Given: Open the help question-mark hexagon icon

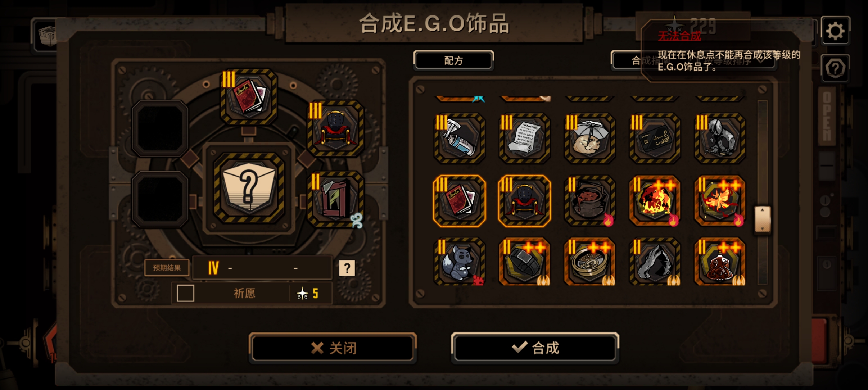Looking at the screenshot, I should click(835, 68).
